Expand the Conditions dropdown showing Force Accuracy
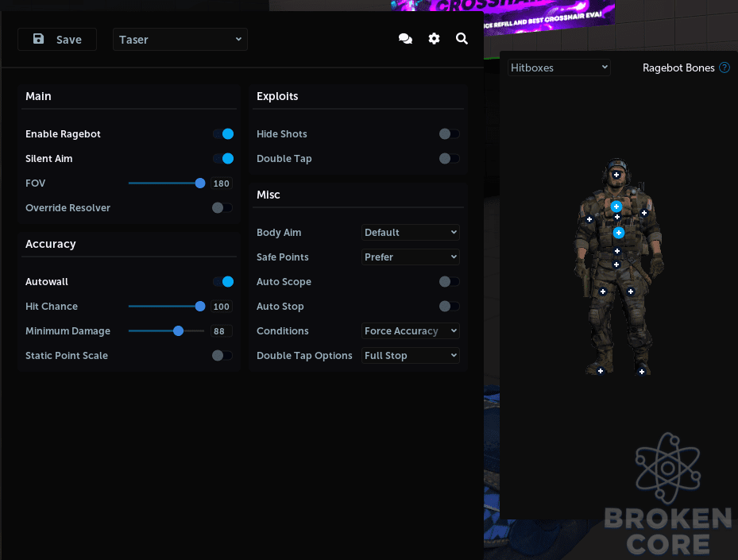The image size is (738, 560). [x=411, y=330]
